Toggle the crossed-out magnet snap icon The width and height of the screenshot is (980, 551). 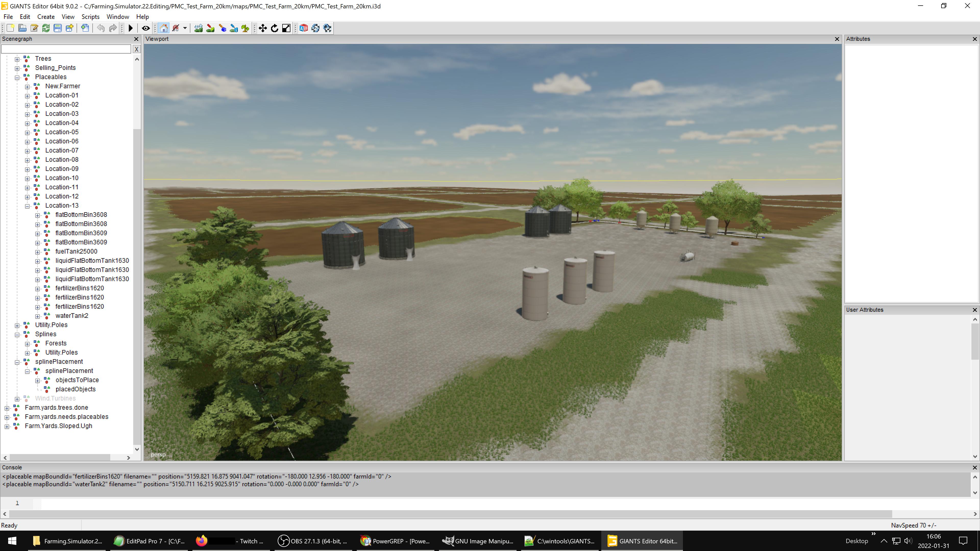[x=175, y=28]
